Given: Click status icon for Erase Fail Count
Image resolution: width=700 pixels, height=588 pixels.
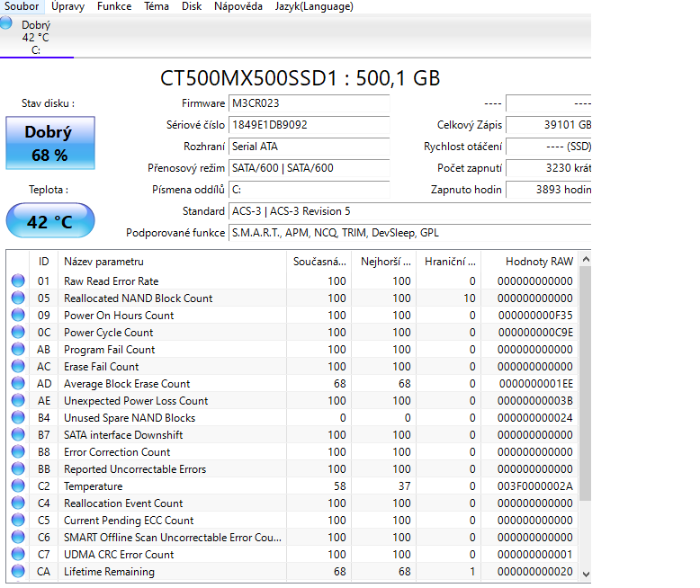Looking at the screenshot, I should click(18, 366).
